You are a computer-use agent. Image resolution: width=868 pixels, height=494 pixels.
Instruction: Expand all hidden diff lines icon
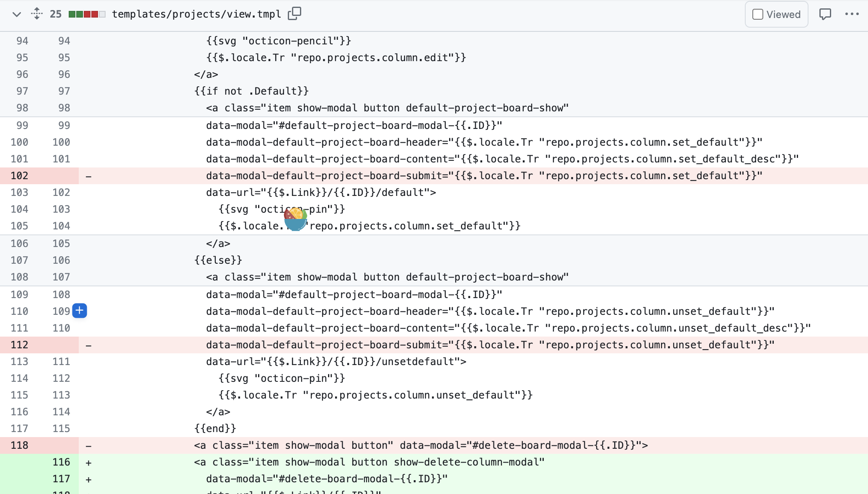click(x=37, y=14)
